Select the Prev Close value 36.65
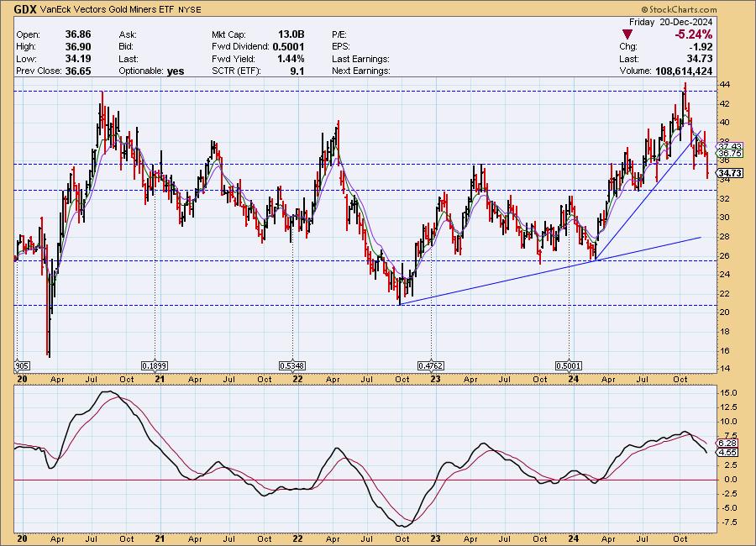This screenshot has width=756, height=546. tap(78, 71)
